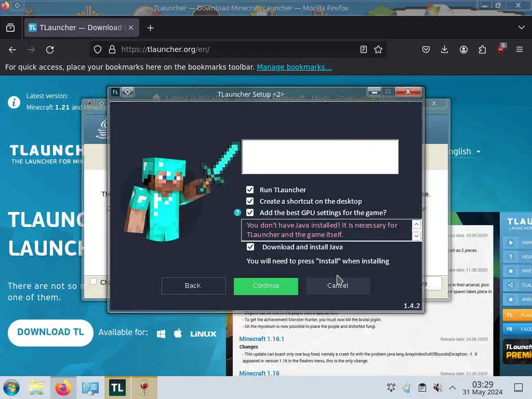
Task: Bookmark this page with the star icon
Action: (378, 49)
